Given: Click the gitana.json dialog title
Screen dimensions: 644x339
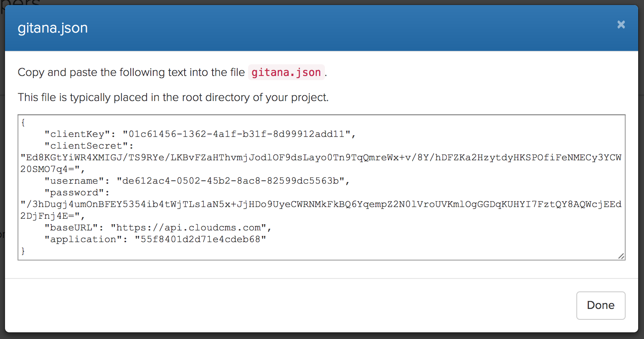Looking at the screenshot, I should (53, 28).
